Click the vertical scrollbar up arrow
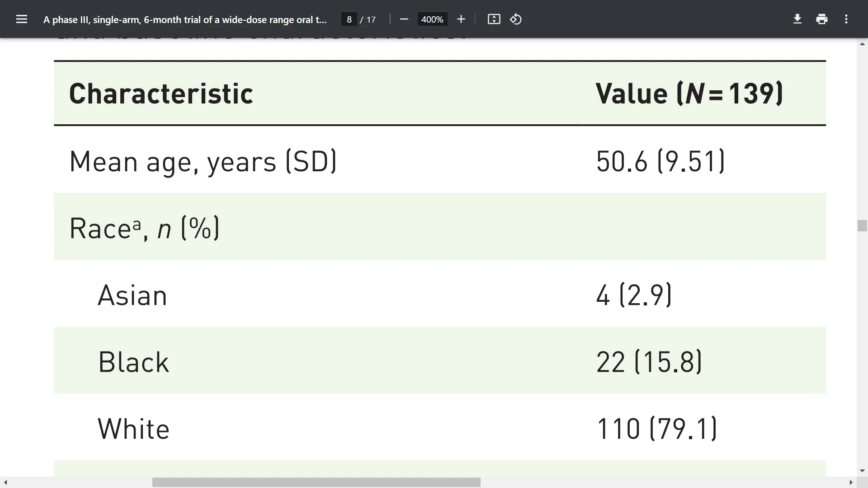The image size is (868, 488). [862, 44]
